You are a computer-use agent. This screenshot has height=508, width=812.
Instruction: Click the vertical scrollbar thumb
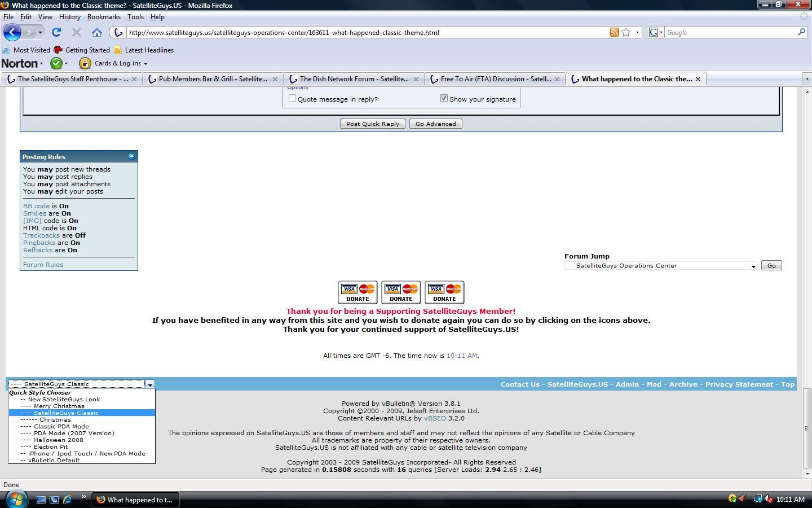tap(807, 429)
